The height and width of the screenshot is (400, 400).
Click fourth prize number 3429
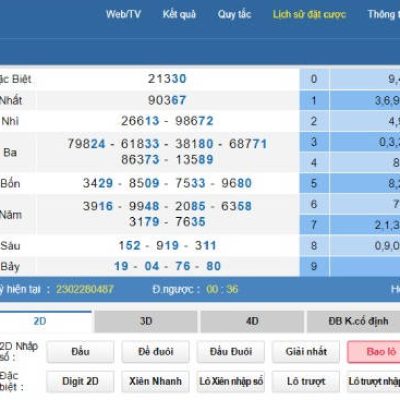tap(98, 183)
